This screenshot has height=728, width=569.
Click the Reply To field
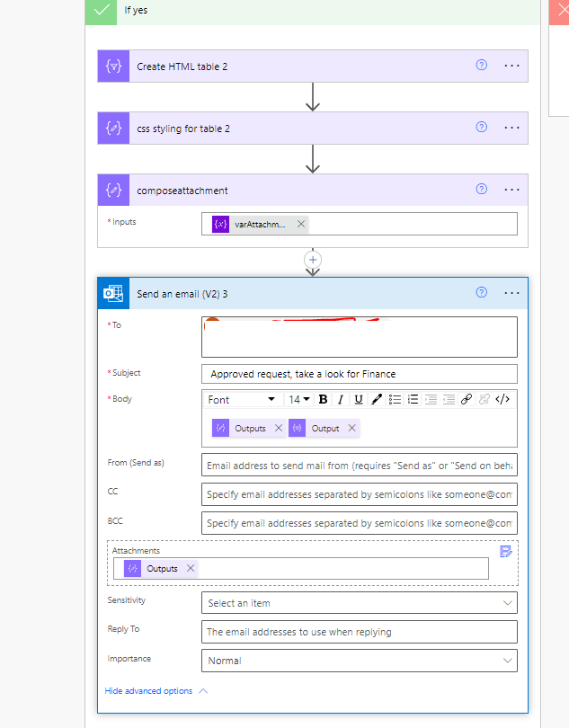359,632
